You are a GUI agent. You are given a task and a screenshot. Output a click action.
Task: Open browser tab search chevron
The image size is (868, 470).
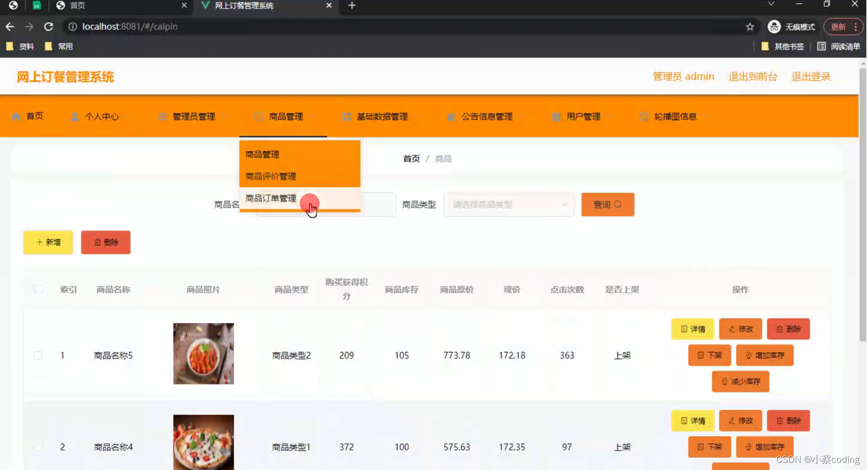coord(771,4)
